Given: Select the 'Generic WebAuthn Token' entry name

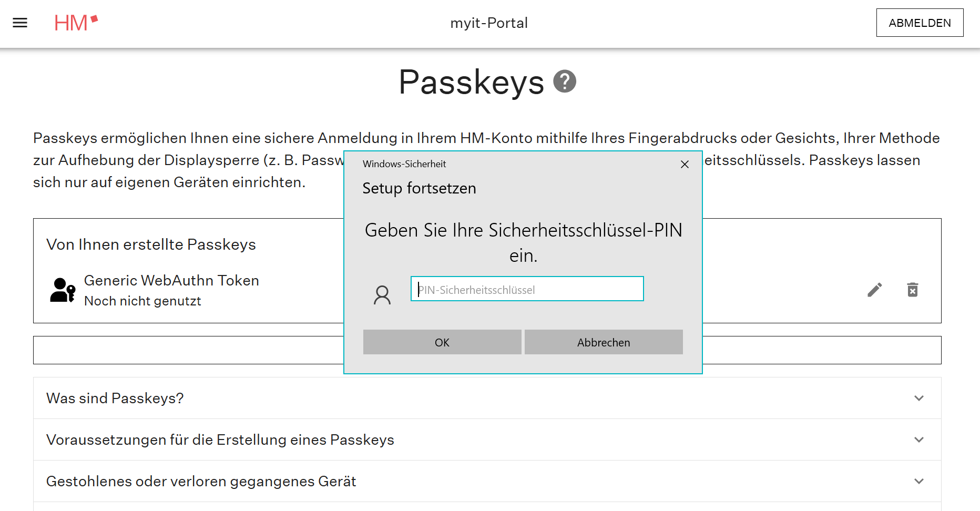Looking at the screenshot, I should pos(171,280).
